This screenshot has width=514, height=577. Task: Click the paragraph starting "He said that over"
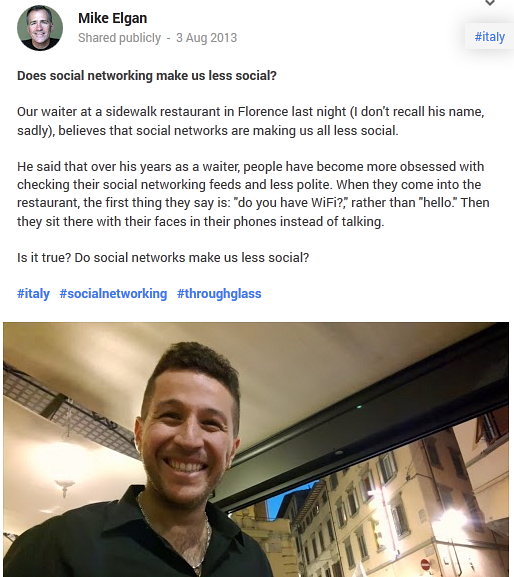253,194
